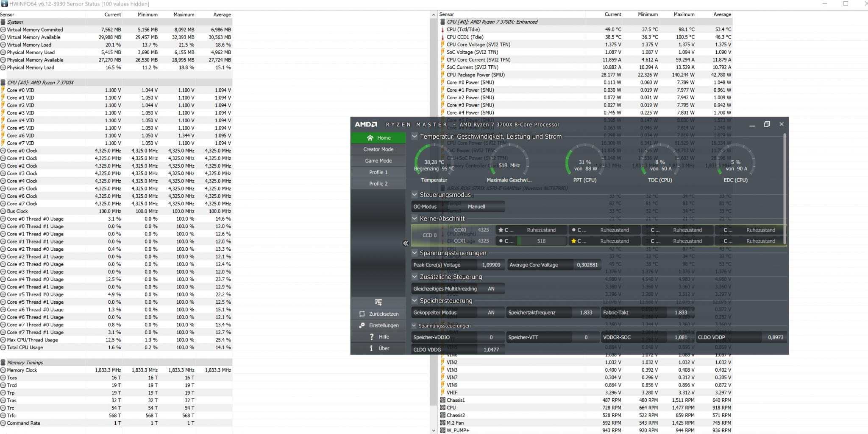This screenshot has width=868, height=434.
Task: Open the Hilfe page
Action: pyautogui.click(x=378, y=337)
